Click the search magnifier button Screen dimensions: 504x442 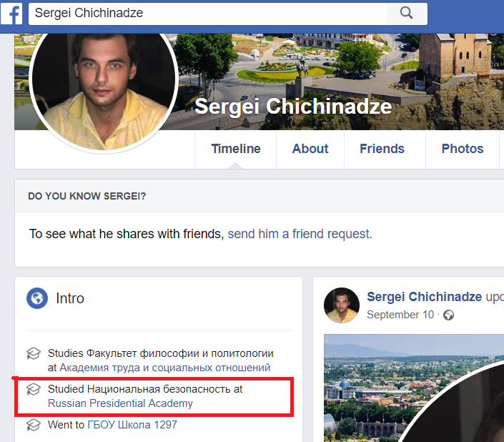click(406, 13)
